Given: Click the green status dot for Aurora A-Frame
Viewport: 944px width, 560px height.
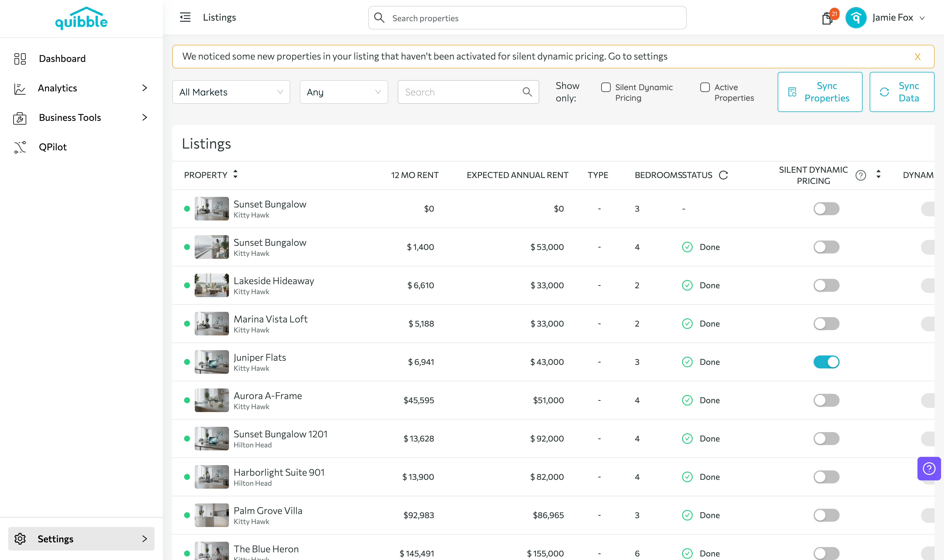Looking at the screenshot, I should click(187, 400).
